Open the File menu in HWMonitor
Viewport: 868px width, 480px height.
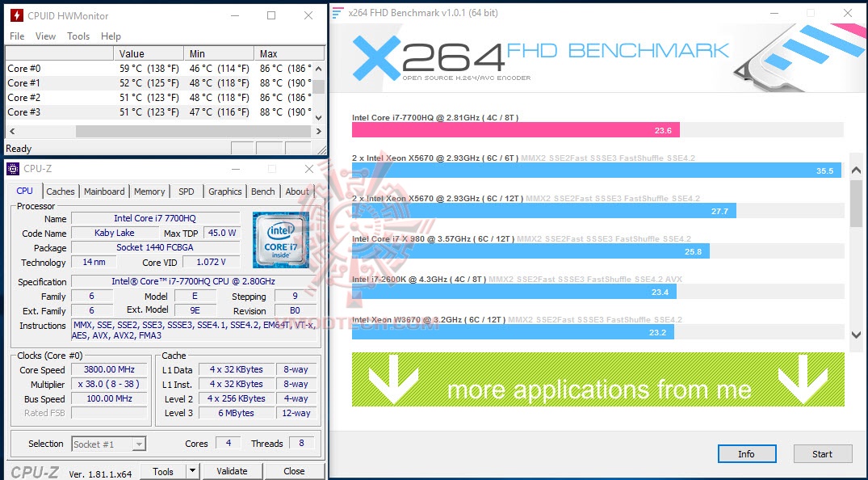click(x=17, y=36)
